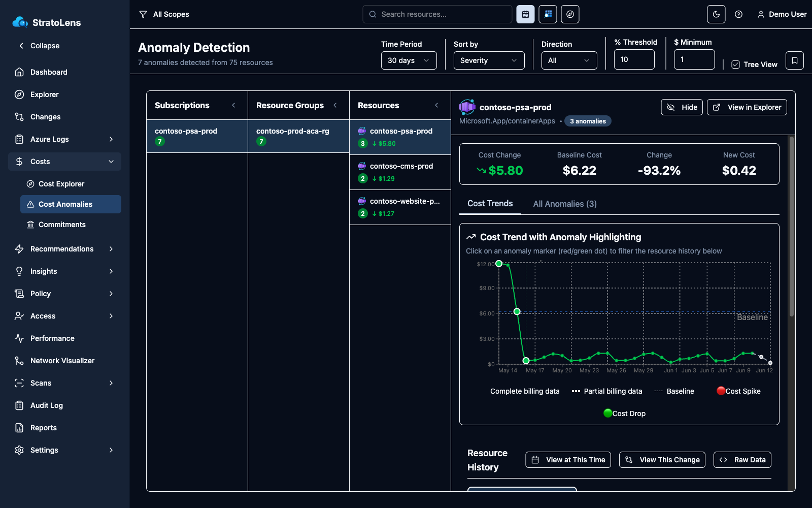Collapse the Subscriptions column arrow
This screenshot has height=508, width=812.
coord(233,105)
